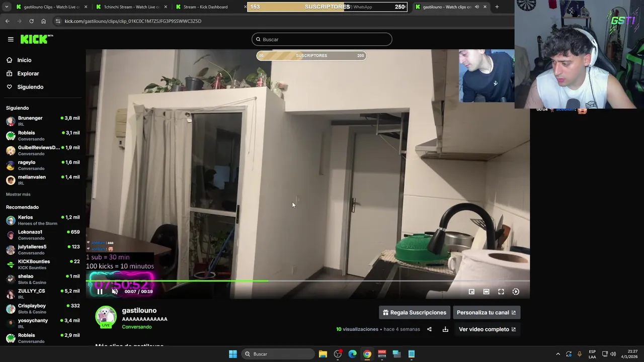644x362 pixels.
Task: Unmute the clip volume icon
Action: click(115, 292)
